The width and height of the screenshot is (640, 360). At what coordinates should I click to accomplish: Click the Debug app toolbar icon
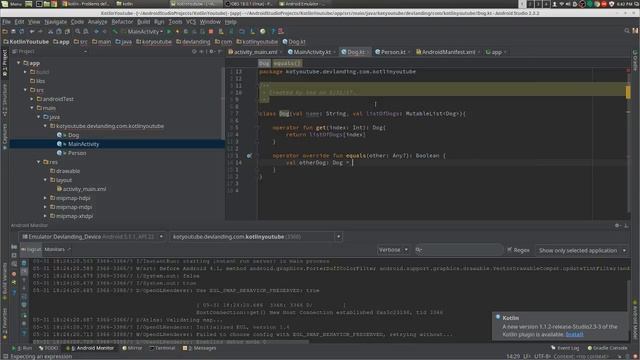pyautogui.click(x=186, y=31)
